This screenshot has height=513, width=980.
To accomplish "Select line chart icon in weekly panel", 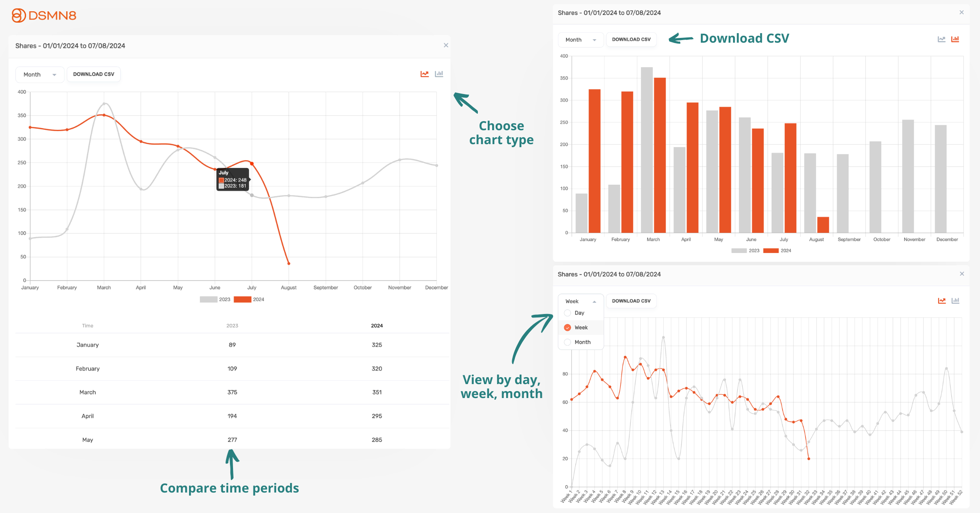I will click(x=942, y=301).
